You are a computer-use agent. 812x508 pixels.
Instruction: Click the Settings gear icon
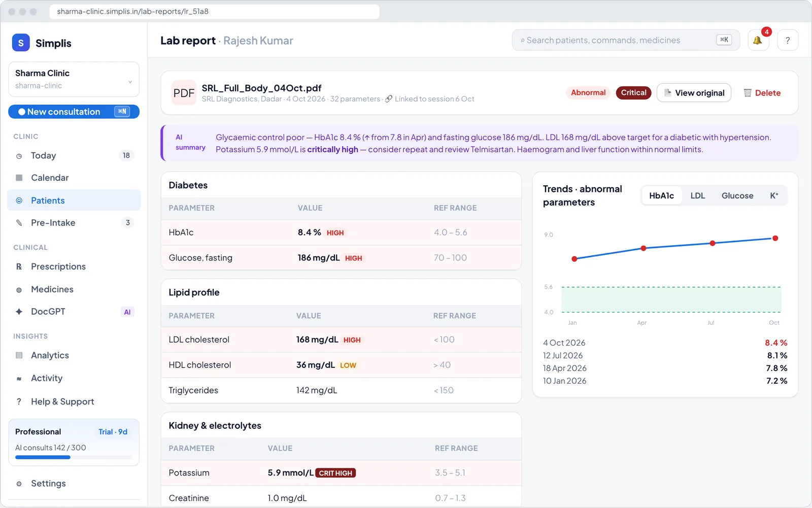19,484
